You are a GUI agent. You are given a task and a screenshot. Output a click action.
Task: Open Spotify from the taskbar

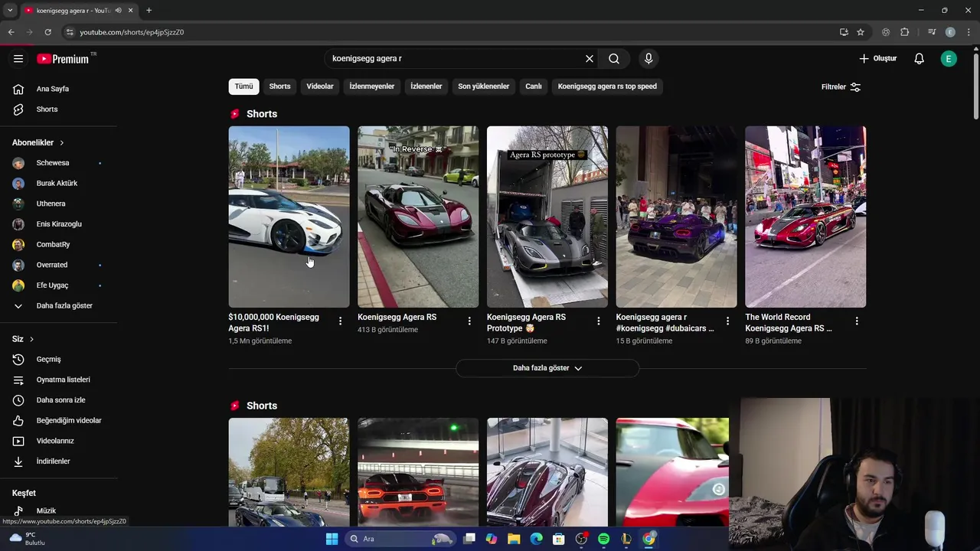pyautogui.click(x=603, y=539)
